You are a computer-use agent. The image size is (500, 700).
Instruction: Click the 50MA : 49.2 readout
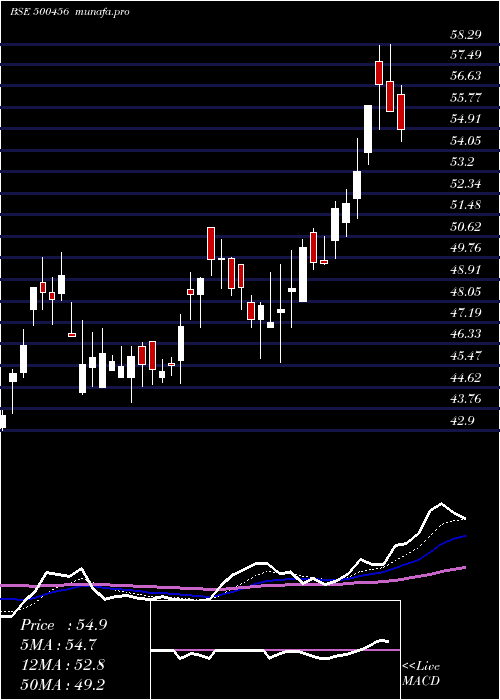65,684
